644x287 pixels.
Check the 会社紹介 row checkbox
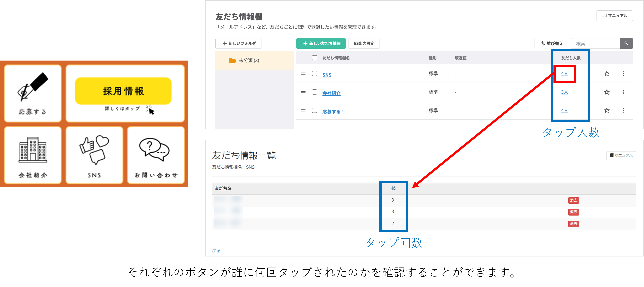point(314,92)
